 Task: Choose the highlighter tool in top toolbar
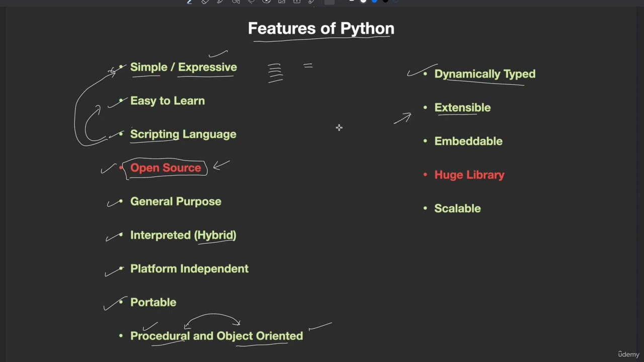pos(220,2)
